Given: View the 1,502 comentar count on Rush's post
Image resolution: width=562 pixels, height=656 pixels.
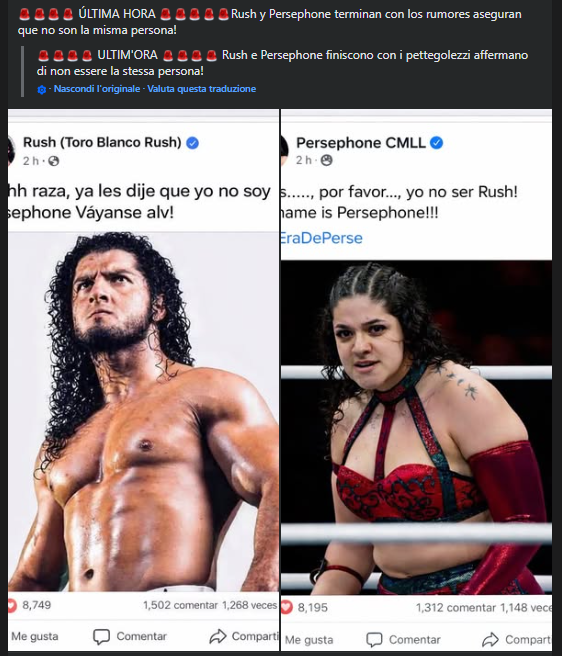Looking at the screenshot, I should pos(180,605).
